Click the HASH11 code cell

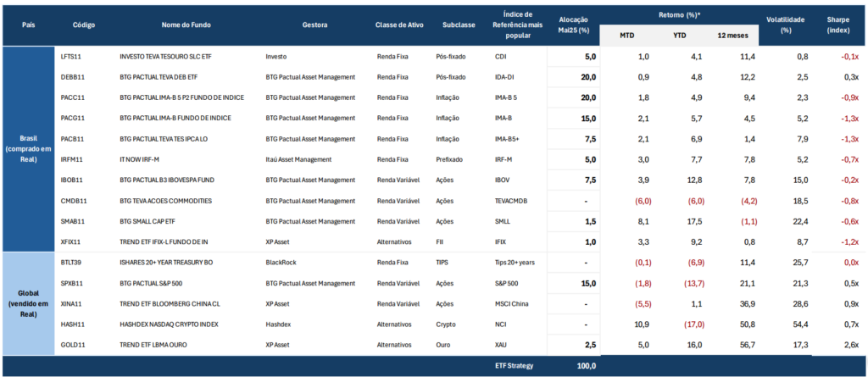pyautogui.click(x=73, y=324)
